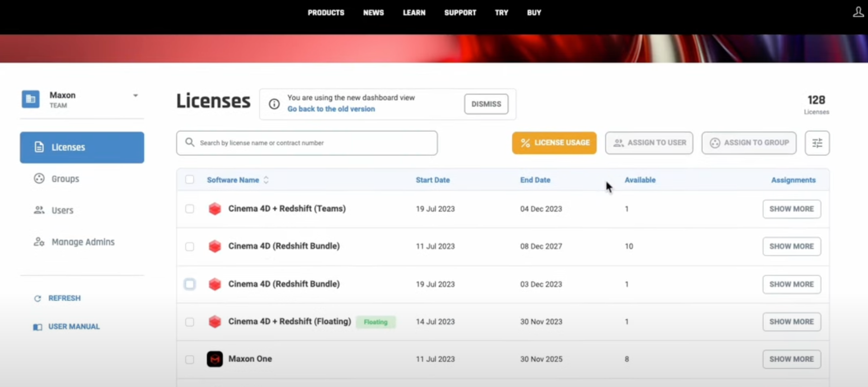Viewport: 868px width, 387px height.
Task: Tick the select-all checkbox in table header
Action: coord(189,180)
